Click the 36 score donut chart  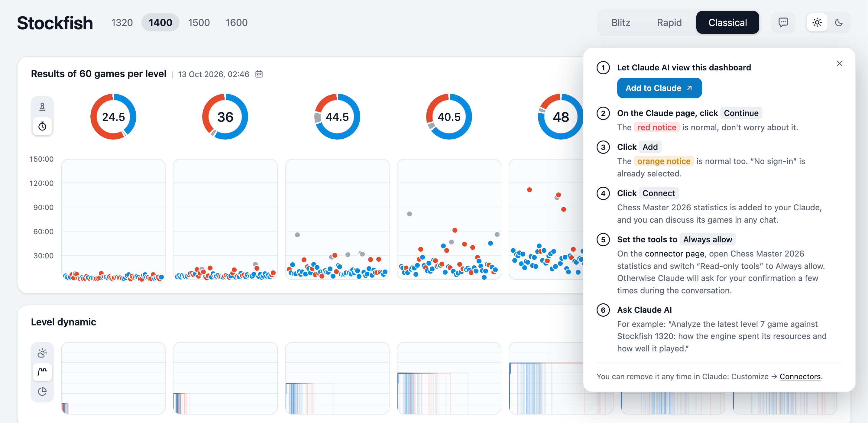225,117
